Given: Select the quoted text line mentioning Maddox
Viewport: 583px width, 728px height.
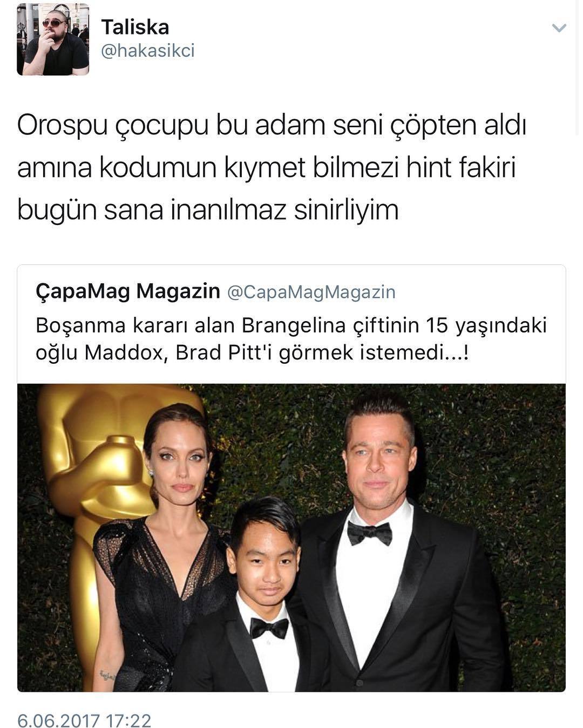Looking at the screenshot, I should tap(252, 352).
